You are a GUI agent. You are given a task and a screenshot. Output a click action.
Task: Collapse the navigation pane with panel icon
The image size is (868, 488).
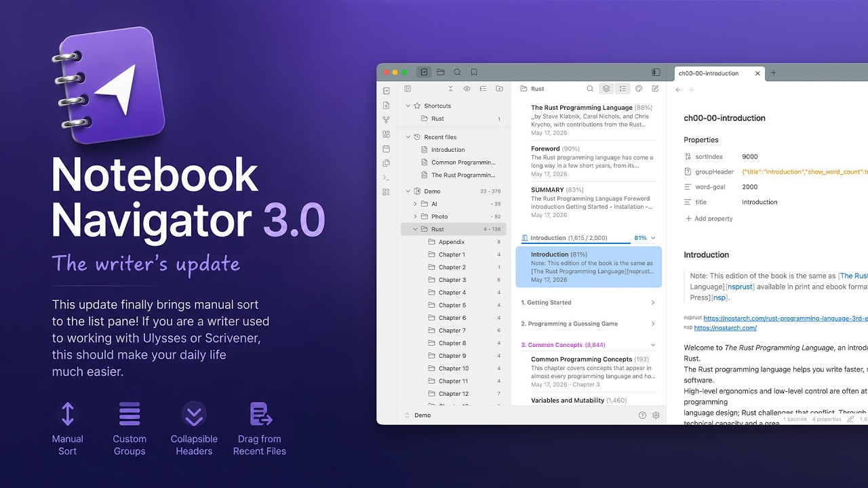(408, 89)
